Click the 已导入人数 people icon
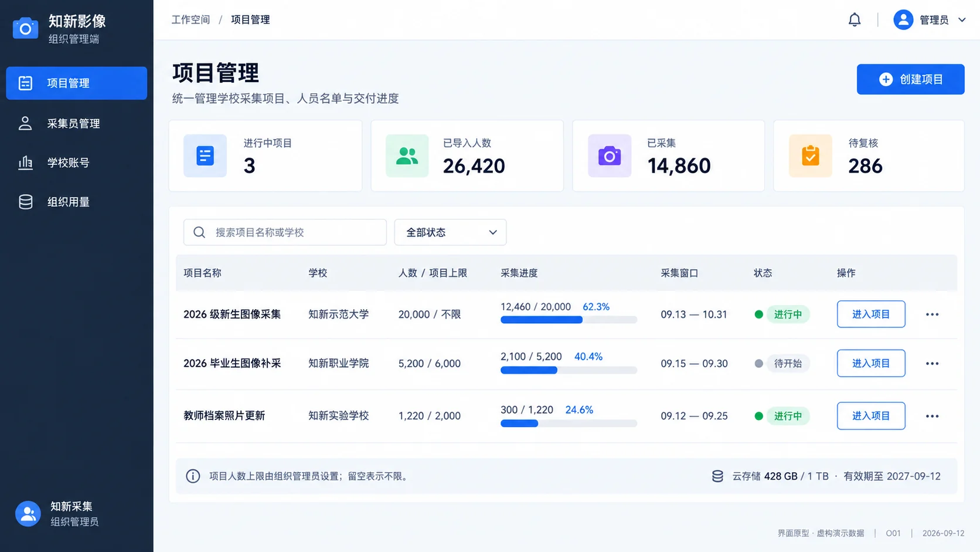Viewport: 980px width, 552px height. [407, 156]
